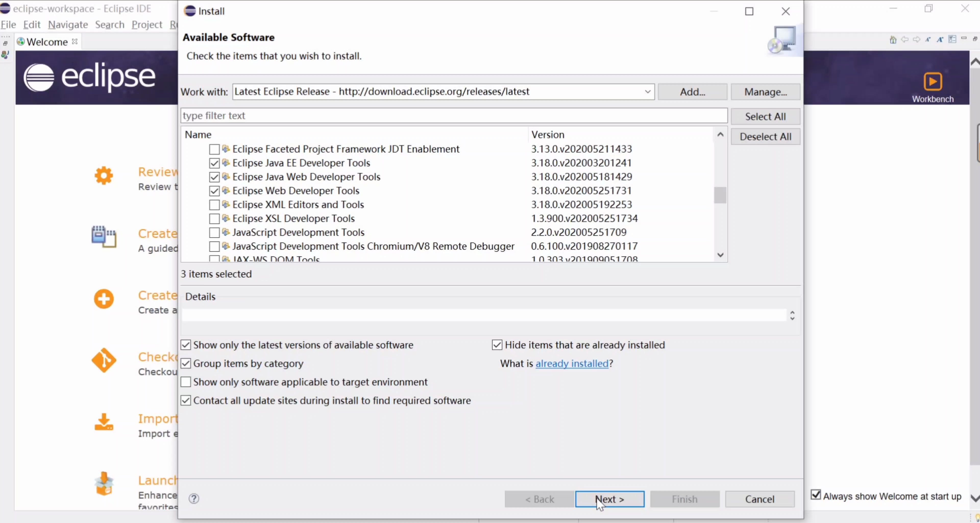Open the Workbench from Welcome page
The width and height of the screenshot is (980, 523).
point(933,87)
